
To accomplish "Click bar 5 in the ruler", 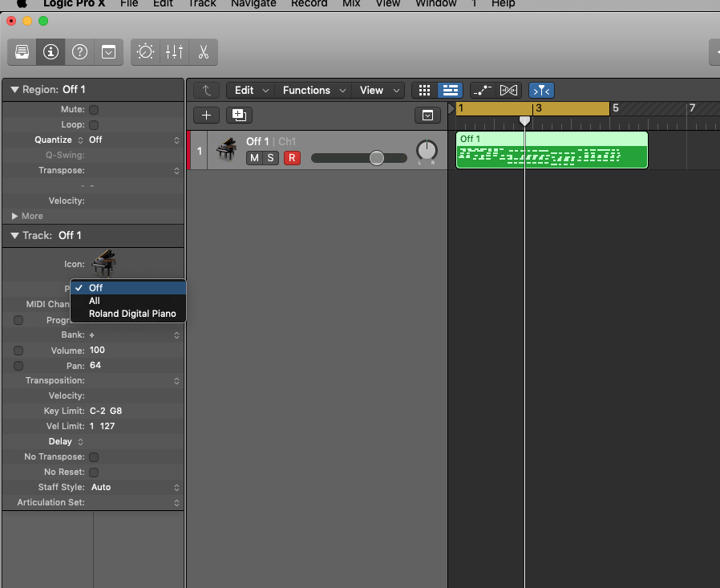I will (x=616, y=108).
